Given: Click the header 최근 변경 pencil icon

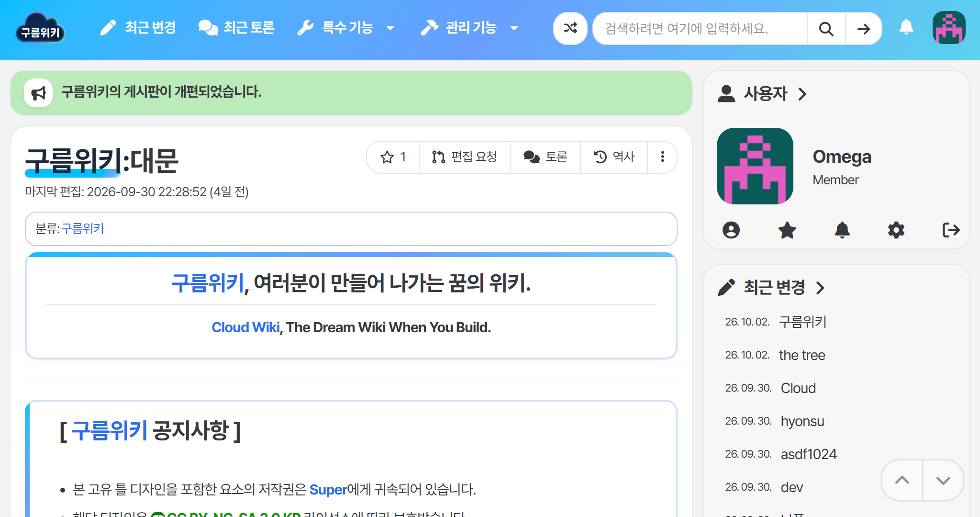Looking at the screenshot, I should point(108,28).
